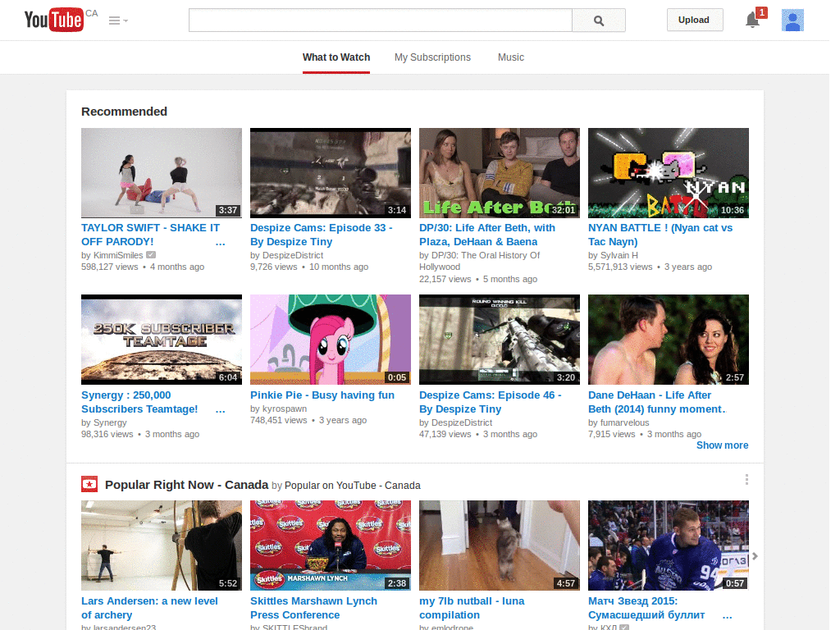Viewport: 840px width, 630px height.
Task: Select the What to Watch tab
Action: 336,57
